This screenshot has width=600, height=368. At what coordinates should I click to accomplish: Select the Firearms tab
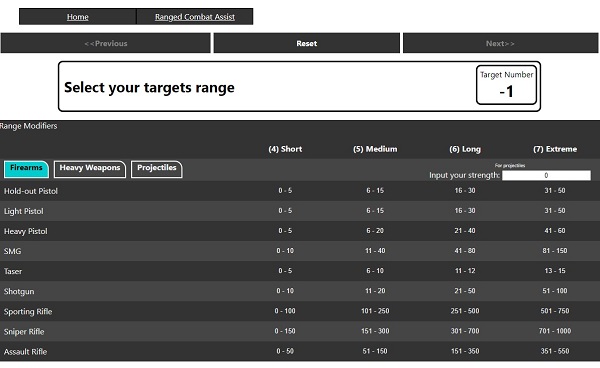[26, 169]
